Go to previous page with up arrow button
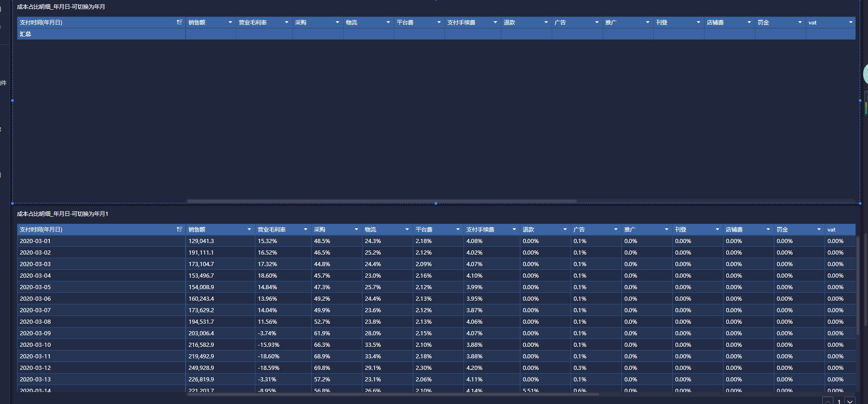 tap(828, 401)
